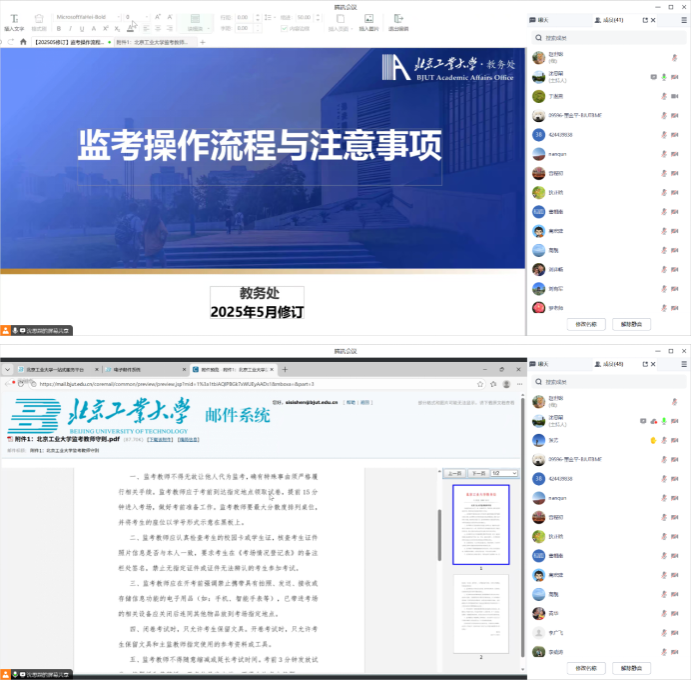
Task: Toggle italic formatting in the text toolbar
Action: [71, 29]
